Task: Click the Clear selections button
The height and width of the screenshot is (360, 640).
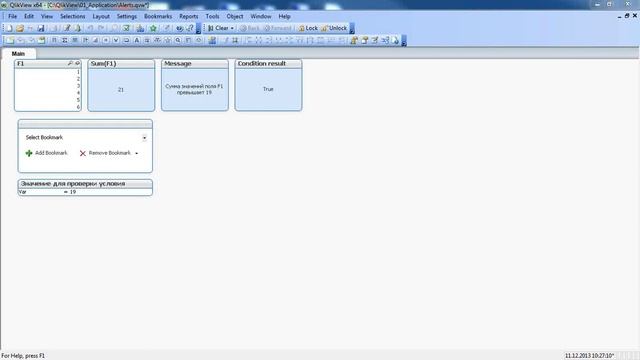Action: 218,28
